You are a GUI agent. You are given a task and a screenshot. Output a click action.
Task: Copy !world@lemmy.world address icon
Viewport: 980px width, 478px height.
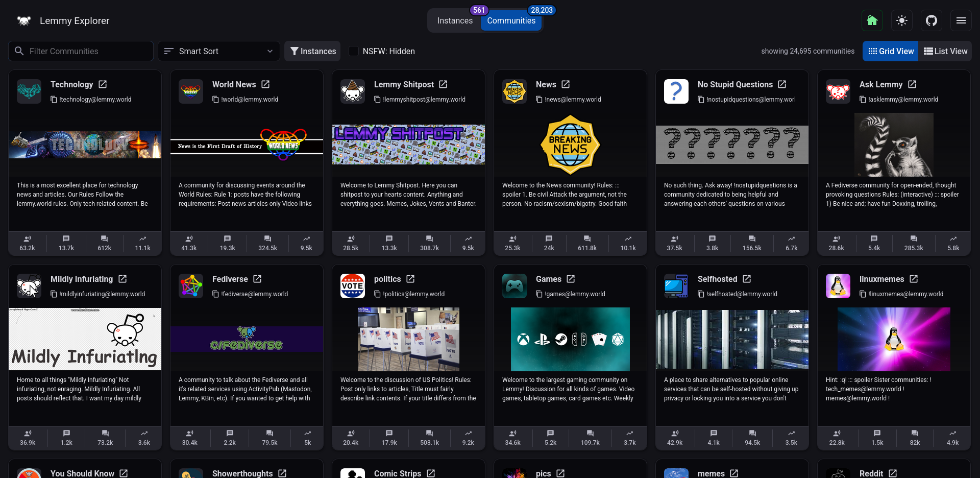215,100
